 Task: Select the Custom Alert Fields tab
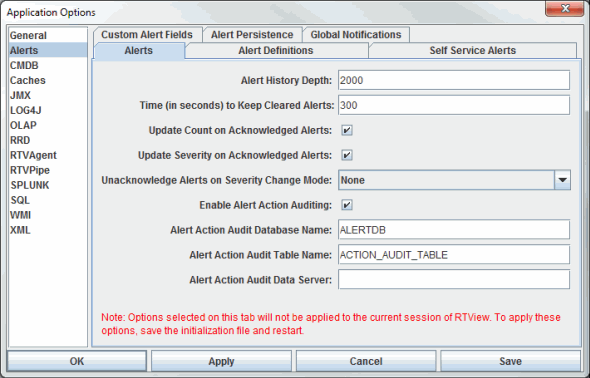147,35
